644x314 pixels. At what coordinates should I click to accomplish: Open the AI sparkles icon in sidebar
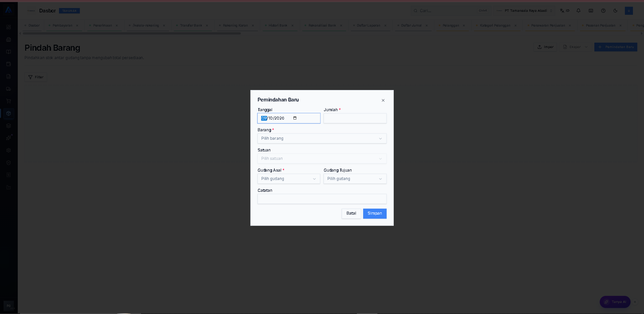click(x=9, y=138)
